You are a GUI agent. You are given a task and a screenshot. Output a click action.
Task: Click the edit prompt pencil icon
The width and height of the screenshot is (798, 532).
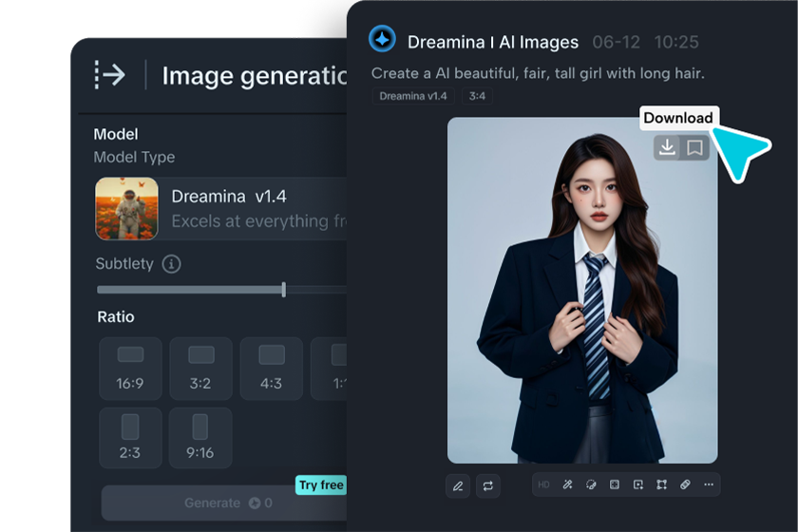click(458, 485)
